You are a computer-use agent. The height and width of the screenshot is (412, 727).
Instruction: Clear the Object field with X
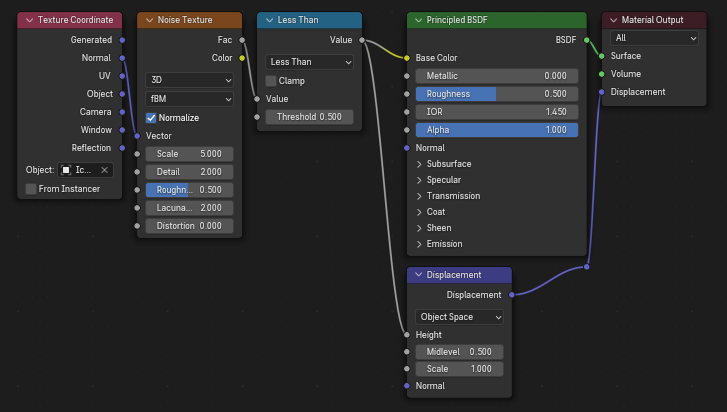point(104,170)
